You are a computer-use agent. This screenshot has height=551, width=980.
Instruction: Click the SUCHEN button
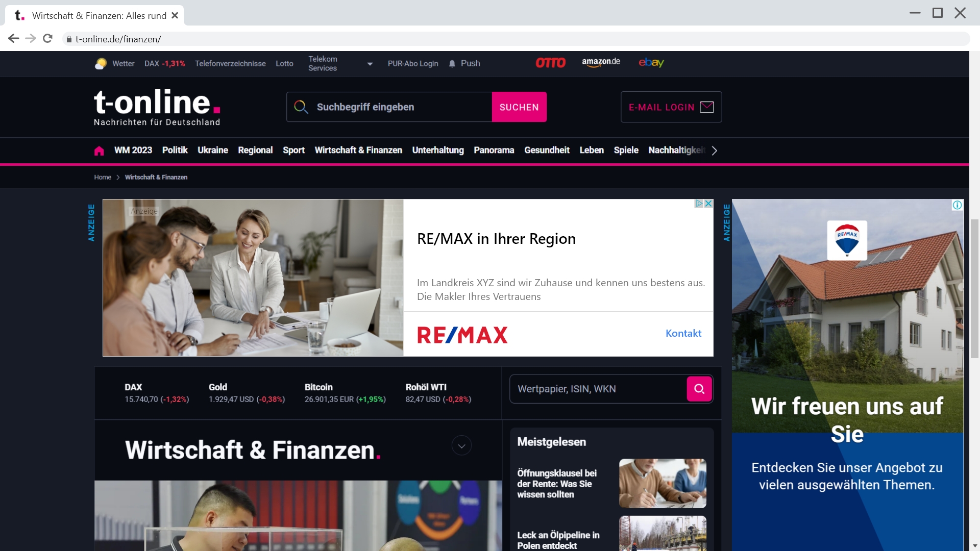tap(519, 107)
